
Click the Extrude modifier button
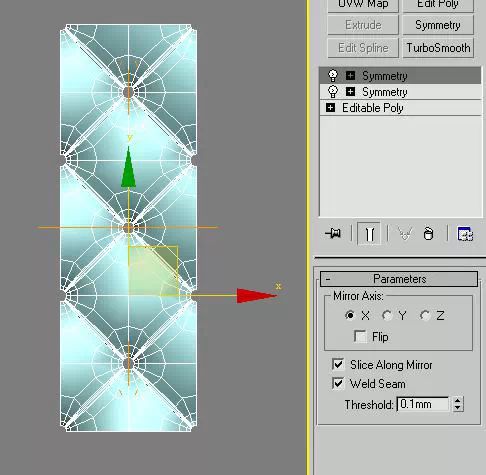(x=363, y=25)
